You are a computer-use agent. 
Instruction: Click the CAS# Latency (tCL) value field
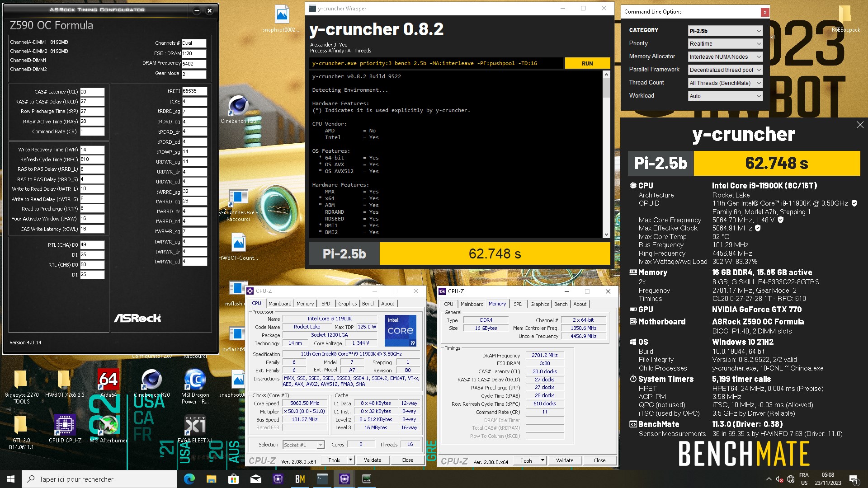pyautogui.click(x=92, y=92)
